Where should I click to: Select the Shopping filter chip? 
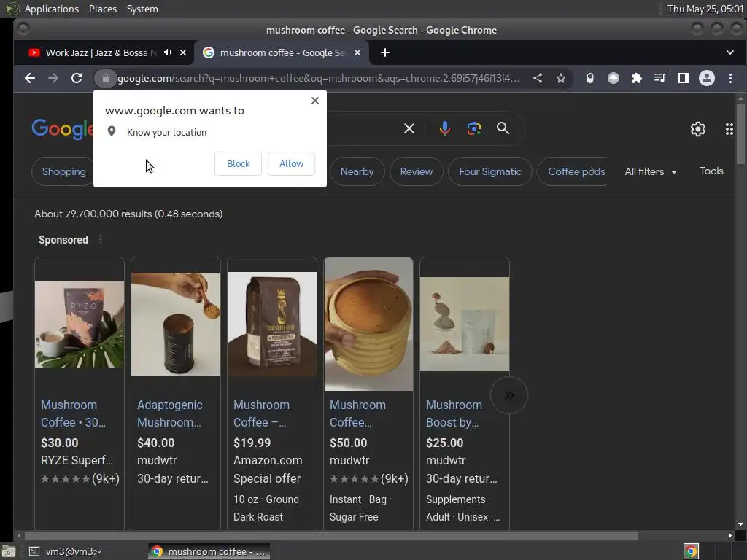63,171
